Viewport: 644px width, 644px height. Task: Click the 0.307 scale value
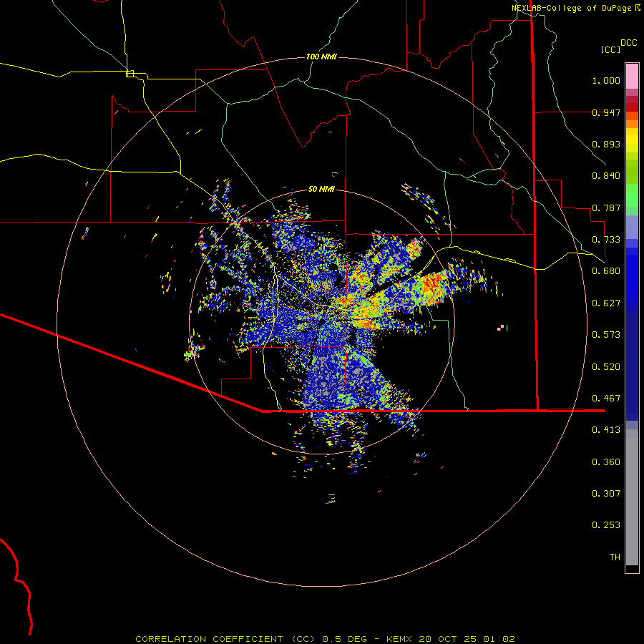[x=606, y=494]
